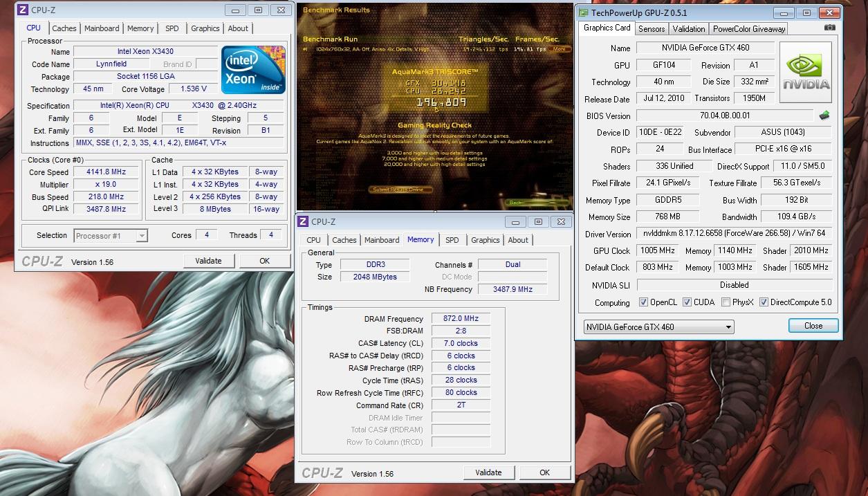This screenshot has height=496, width=868.
Task: Select Caches tab in the lower CPU-Z window
Action: [x=344, y=240]
